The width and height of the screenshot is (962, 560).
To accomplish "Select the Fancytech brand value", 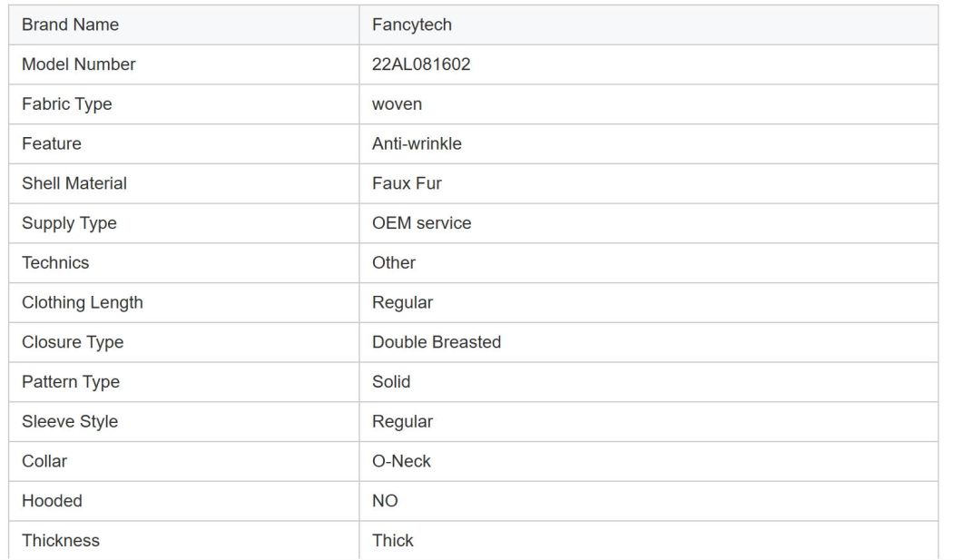I will coord(412,25).
